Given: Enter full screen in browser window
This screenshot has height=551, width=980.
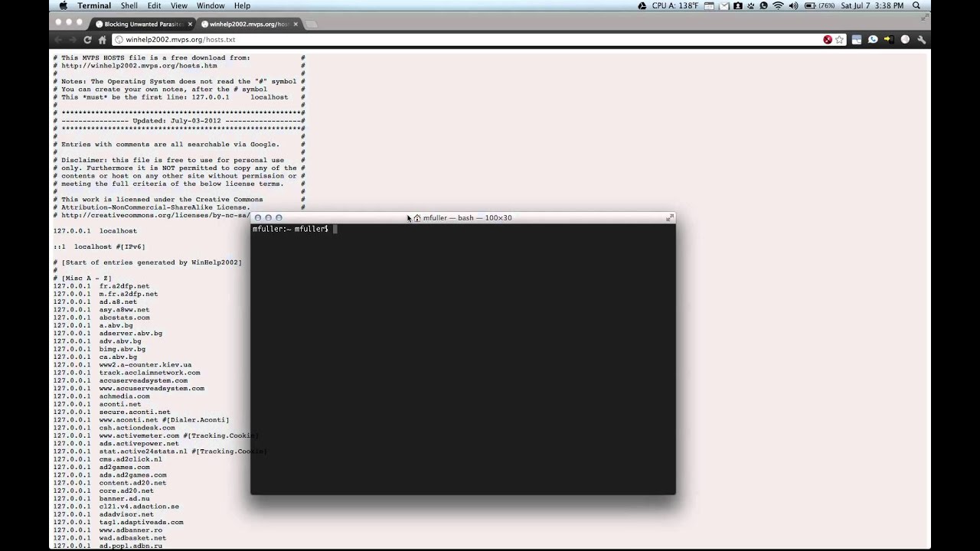Looking at the screenshot, I should [x=924, y=17].
